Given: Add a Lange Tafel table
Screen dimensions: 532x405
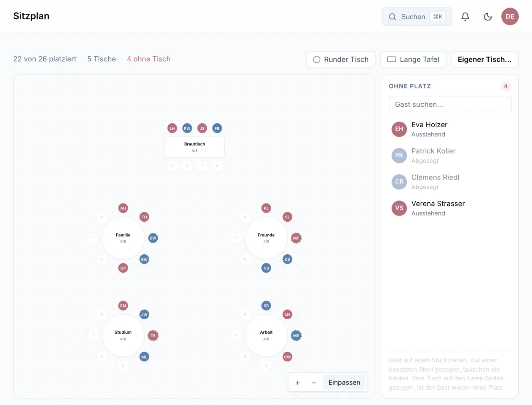Looking at the screenshot, I should point(413,59).
